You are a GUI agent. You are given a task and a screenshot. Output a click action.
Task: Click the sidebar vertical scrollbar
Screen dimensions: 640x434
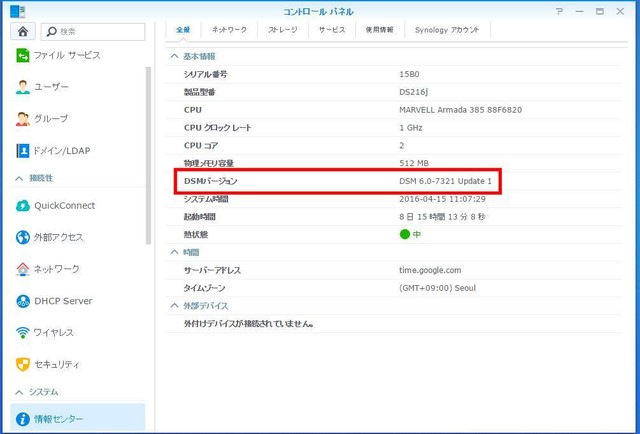[x=148, y=156]
